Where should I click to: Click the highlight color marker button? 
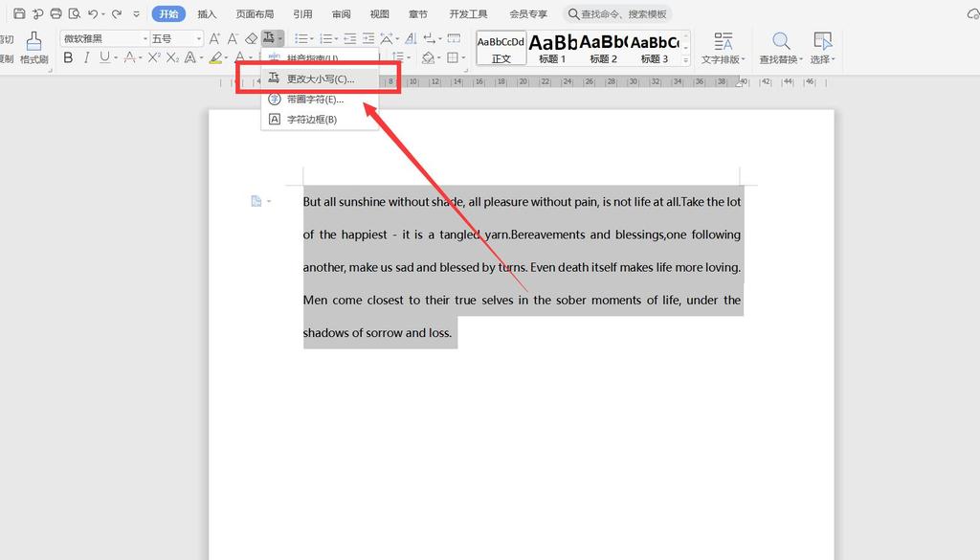pyautogui.click(x=215, y=58)
